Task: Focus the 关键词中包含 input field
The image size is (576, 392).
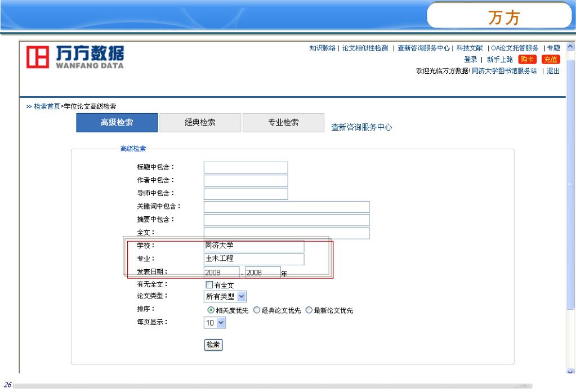Action: [287, 207]
